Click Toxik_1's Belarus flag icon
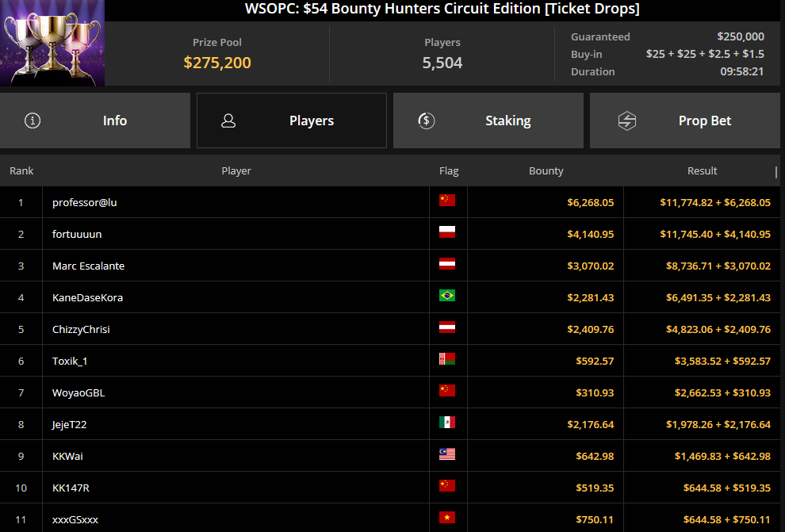The width and height of the screenshot is (785, 532). point(447,359)
